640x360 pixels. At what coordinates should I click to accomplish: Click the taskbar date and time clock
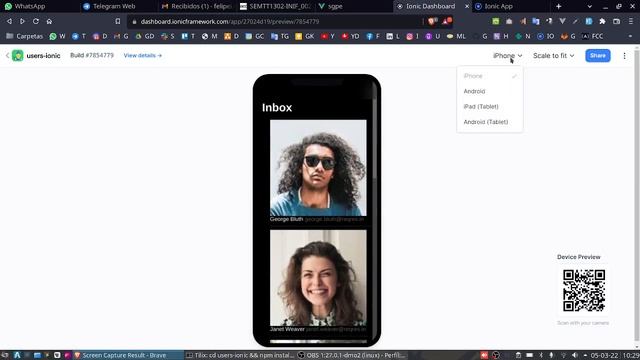615,356
